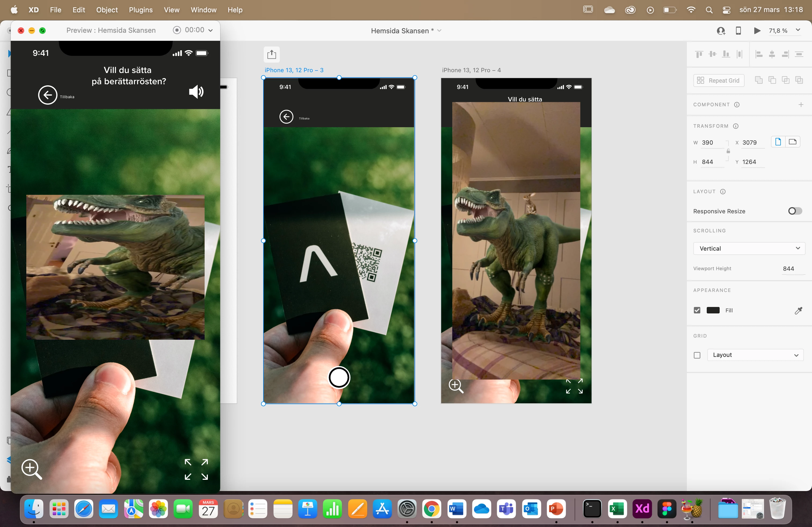
Task: Open the Vertical scrolling dropdown
Action: tap(749, 248)
